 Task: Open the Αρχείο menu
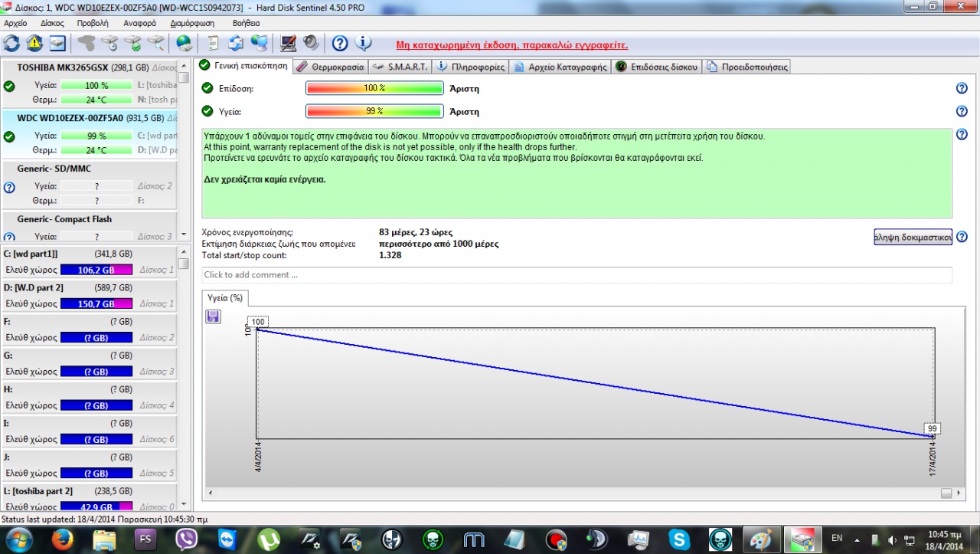coord(15,23)
